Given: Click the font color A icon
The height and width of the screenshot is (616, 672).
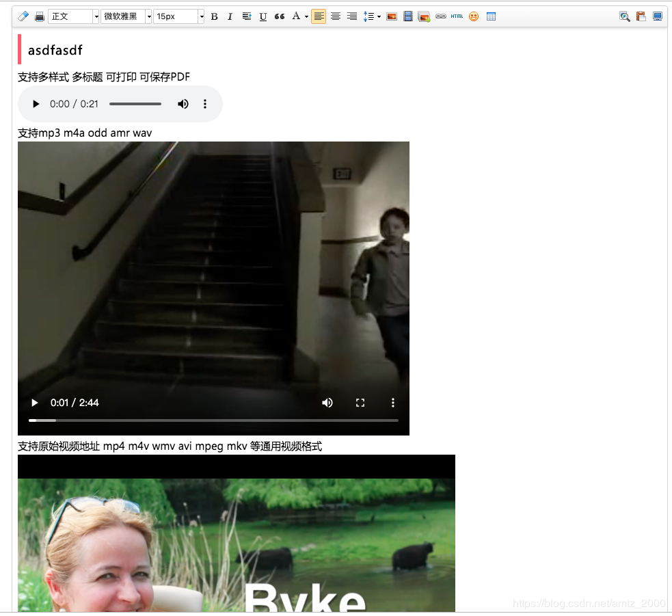Looking at the screenshot, I should click(296, 16).
